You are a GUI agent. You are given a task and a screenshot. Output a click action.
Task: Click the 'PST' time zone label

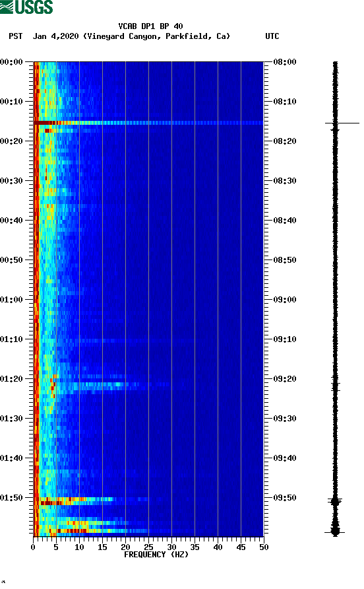pos(16,36)
